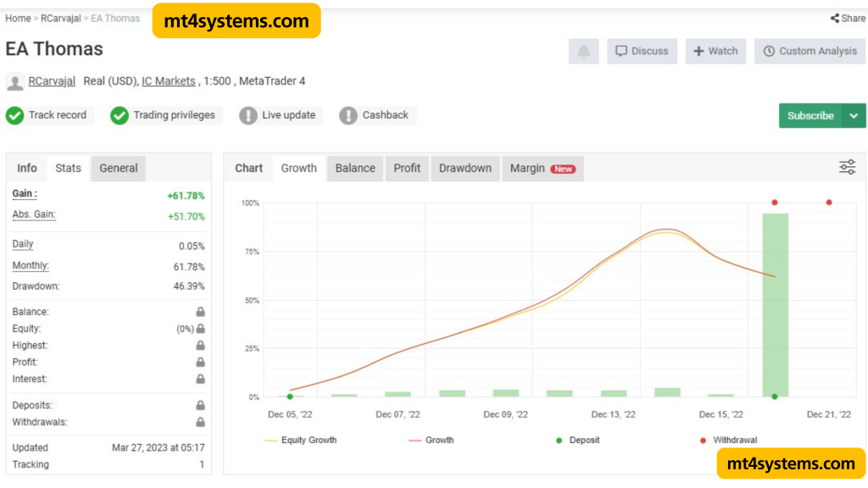Open the Stats tab
Screen dimensions: 868x488
[67, 167]
